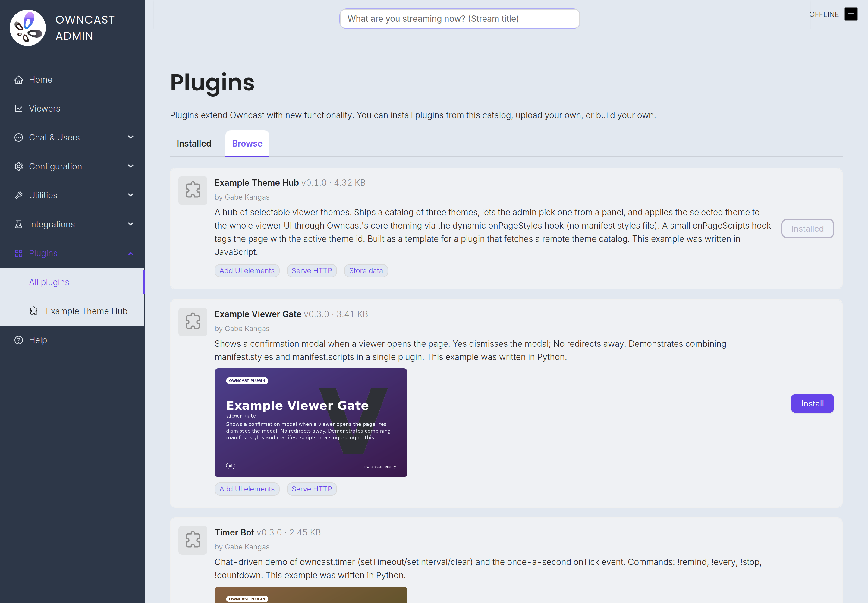The width and height of the screenshot is (868, 603).
Task: Click the Help question mark icon
Action: (x=18, y=340)
